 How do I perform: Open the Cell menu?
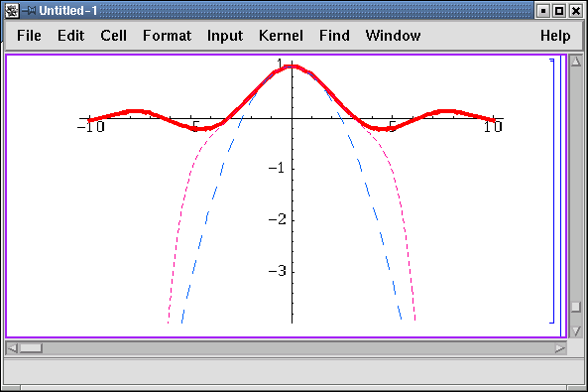113,36
